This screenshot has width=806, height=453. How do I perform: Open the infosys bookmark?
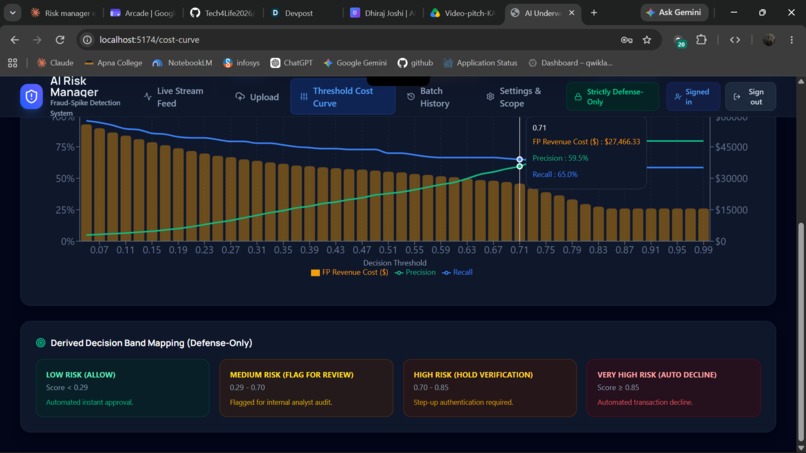click(242, 63)
